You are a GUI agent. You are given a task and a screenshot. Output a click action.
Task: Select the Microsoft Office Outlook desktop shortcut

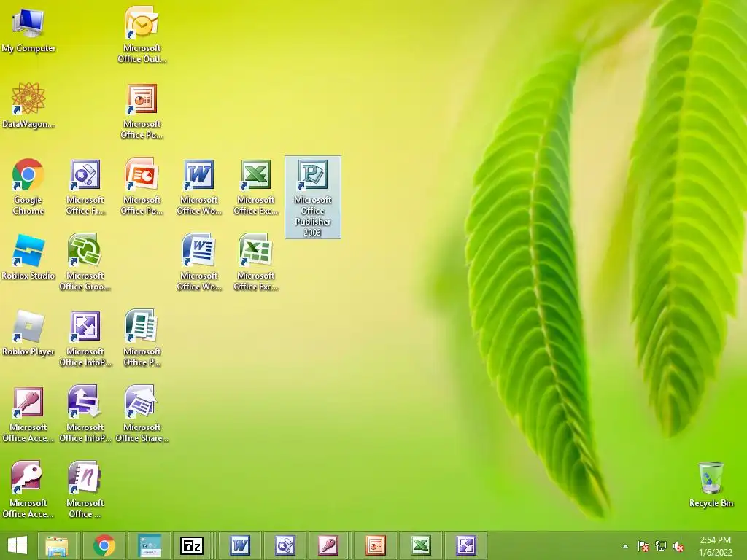pos(142,34)
